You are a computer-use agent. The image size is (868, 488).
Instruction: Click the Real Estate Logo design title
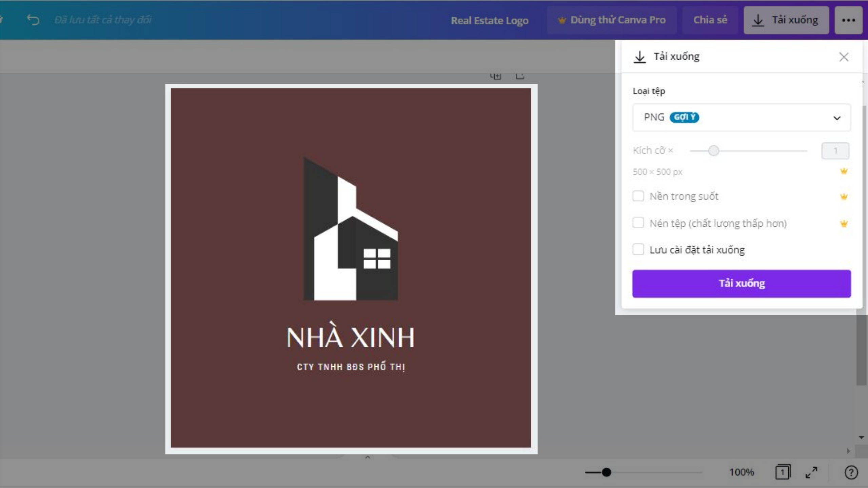point(489,21)
